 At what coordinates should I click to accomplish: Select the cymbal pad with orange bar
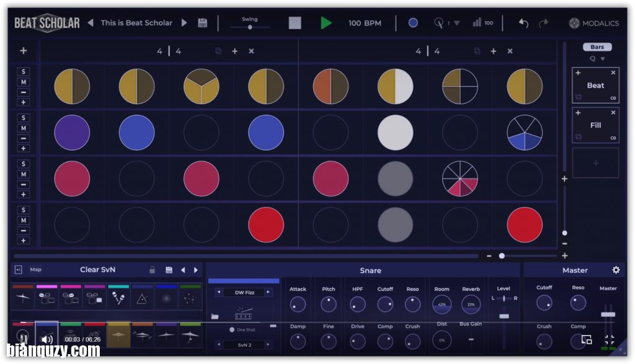point(142,335)
